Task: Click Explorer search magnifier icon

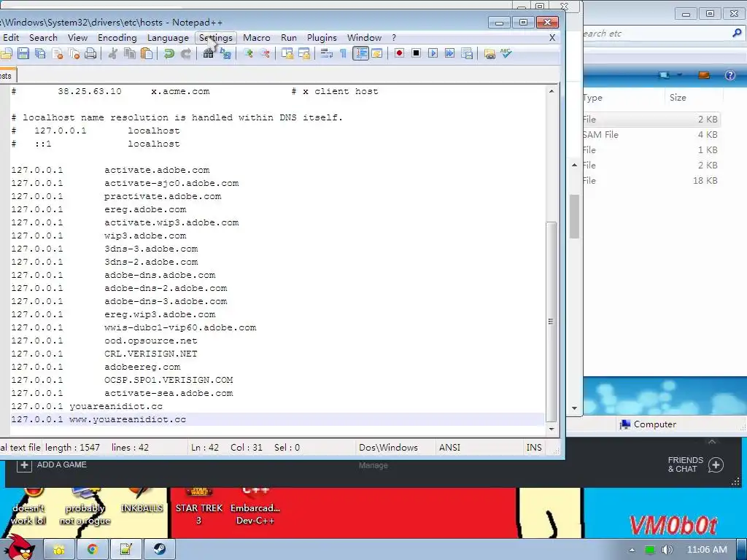Action: [x=737, y=33]
